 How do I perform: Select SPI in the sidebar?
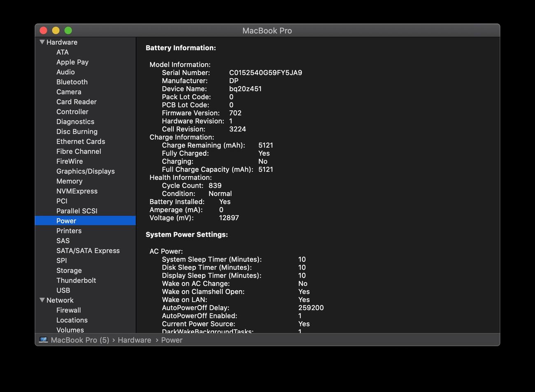pyautogui.click(x=62, y=260)
